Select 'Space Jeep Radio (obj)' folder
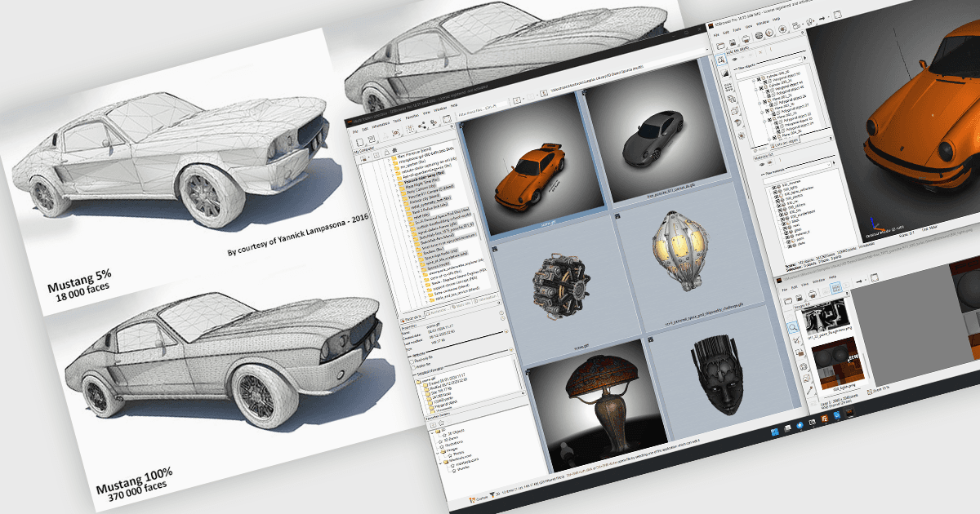Screen dimensions: 980x514 coord(439,255)
